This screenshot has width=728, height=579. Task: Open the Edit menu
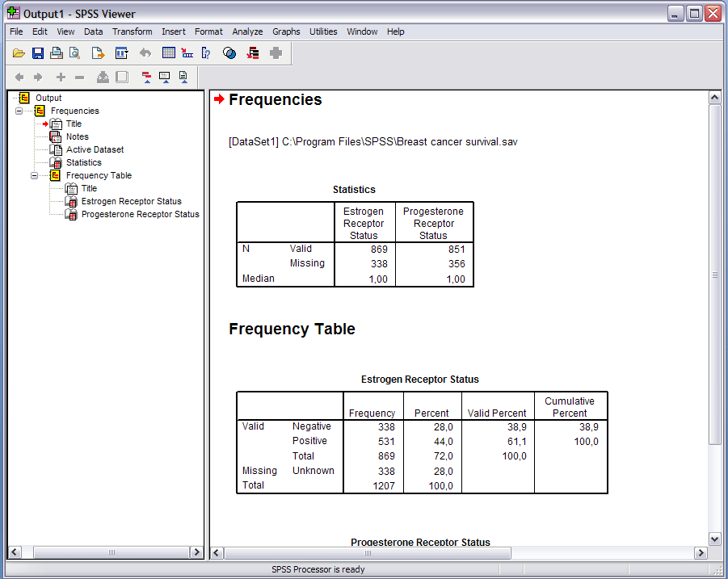[40, 31]
